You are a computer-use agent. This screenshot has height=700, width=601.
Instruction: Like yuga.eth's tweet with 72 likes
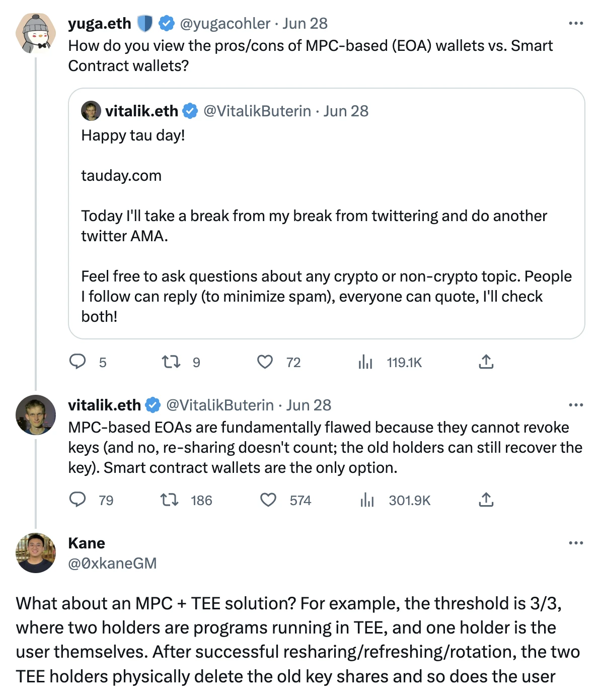coord(265,362)
